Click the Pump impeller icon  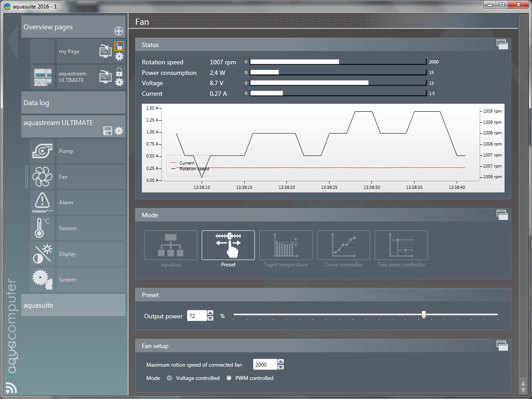pyautogui.click(x=43, y=151)
